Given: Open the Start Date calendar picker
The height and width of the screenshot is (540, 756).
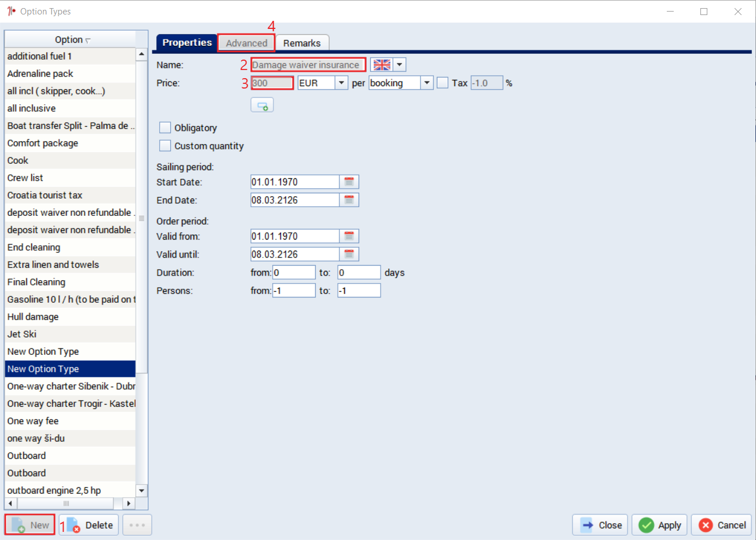Looking at the screenshot, I should pos(349,182).
